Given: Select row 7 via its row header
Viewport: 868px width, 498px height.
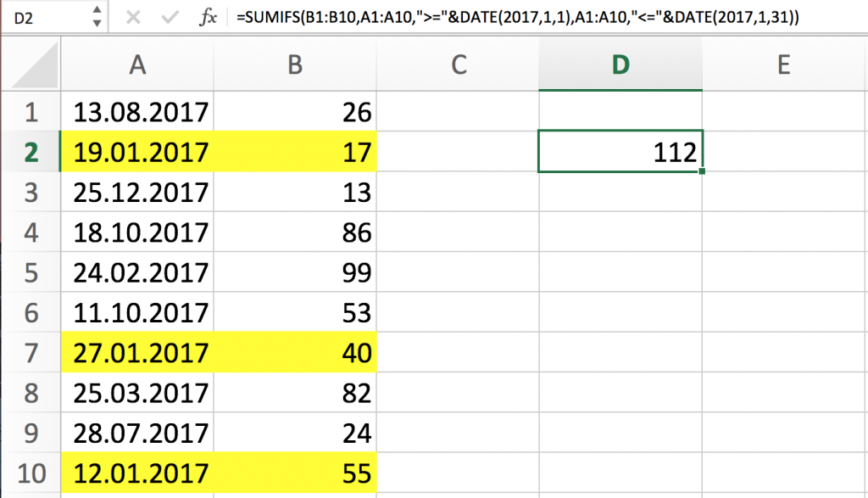Looking at the screenshot, I should [x=31, y=352].
